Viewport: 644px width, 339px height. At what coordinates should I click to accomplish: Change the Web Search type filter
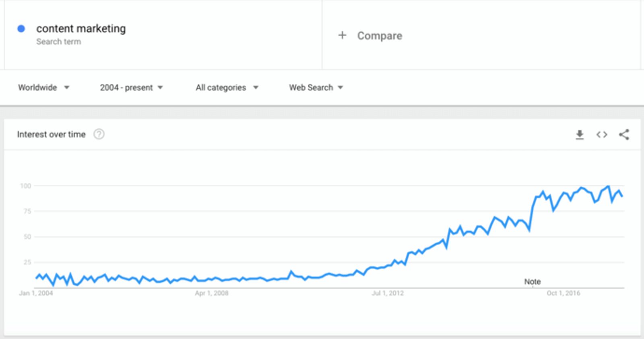(x=311, y=87)
